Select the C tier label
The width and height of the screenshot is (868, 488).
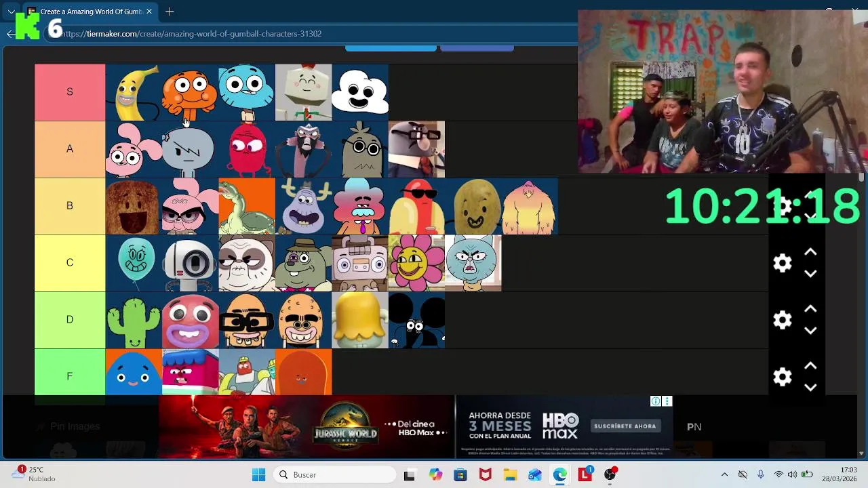tap(70, 263)
